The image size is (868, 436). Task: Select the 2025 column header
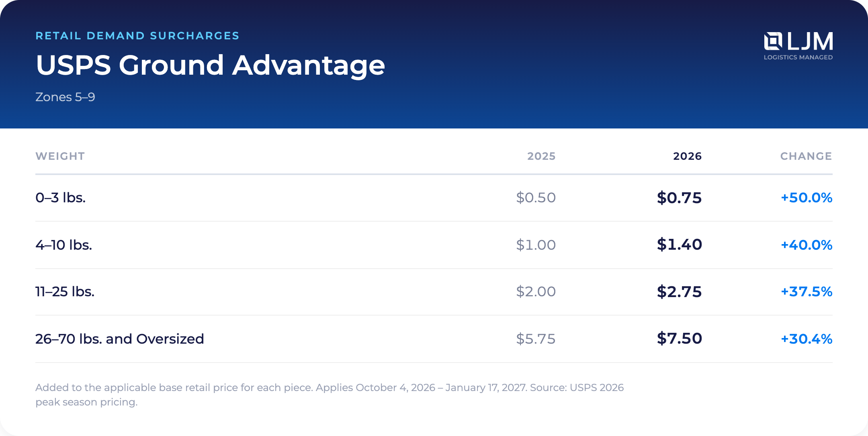[541, 156]
